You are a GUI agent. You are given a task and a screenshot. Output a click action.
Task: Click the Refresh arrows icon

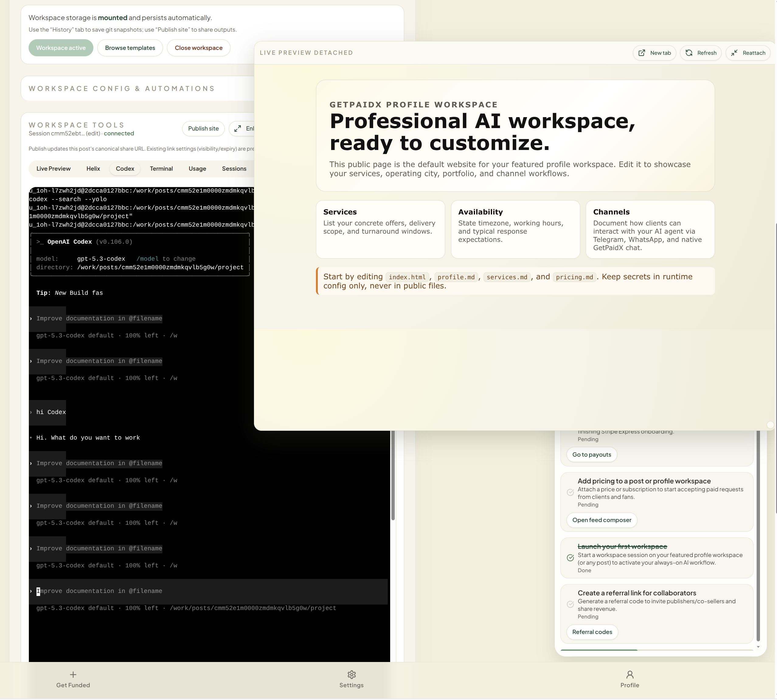pos(689,53)
